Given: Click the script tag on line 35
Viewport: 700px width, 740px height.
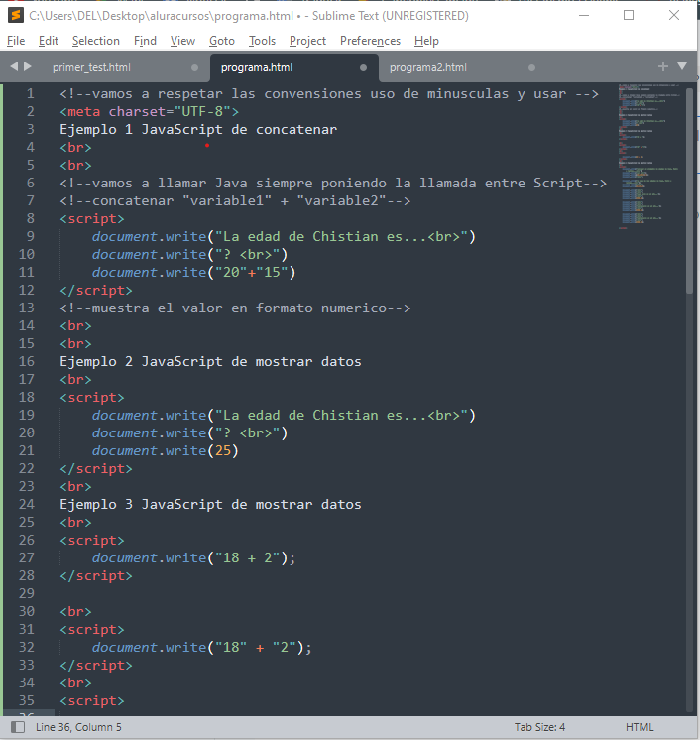Looking at the screenshot, I should (x=92, y=701).
